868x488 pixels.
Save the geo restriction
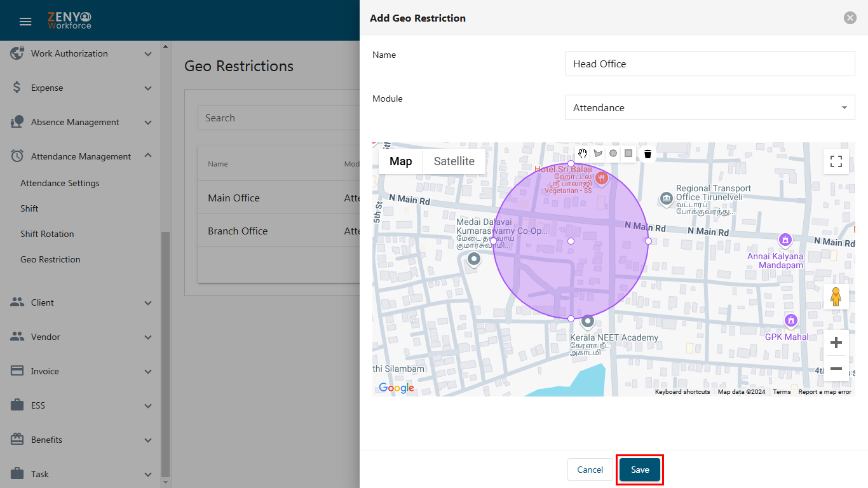pos(640,470)
